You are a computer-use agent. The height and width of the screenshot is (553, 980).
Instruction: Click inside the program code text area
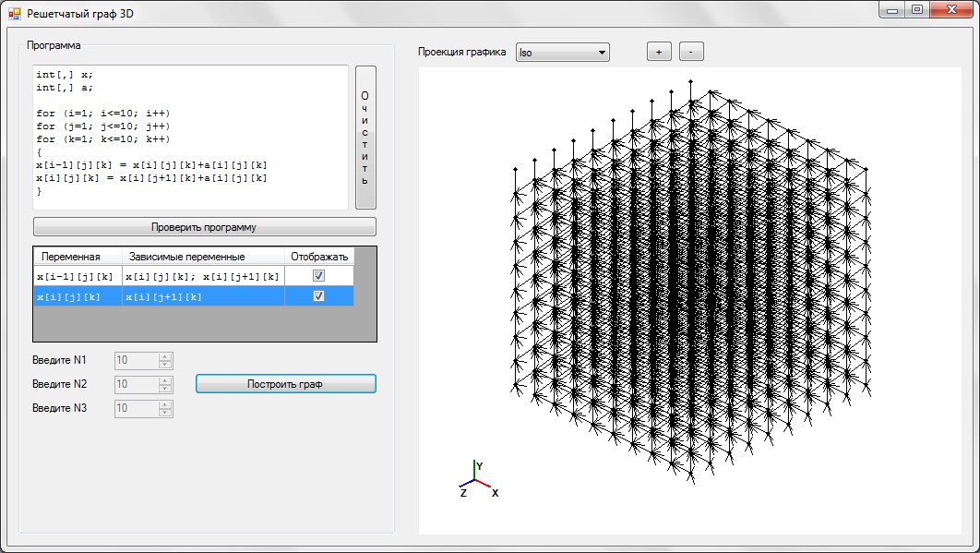click(190, 137)
